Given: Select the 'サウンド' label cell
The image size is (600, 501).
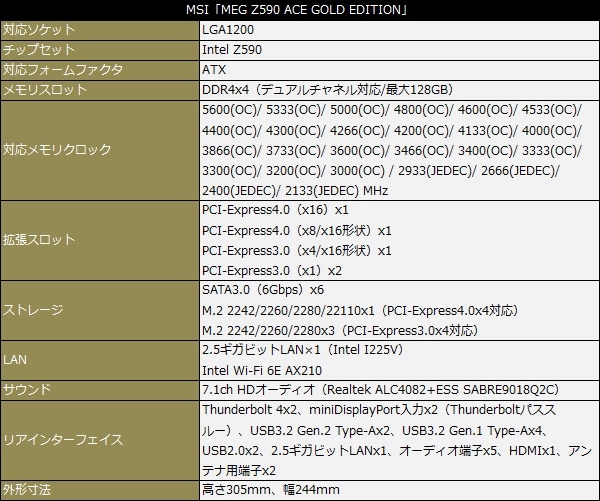Looking at the screenshot, I should point(99,390).
